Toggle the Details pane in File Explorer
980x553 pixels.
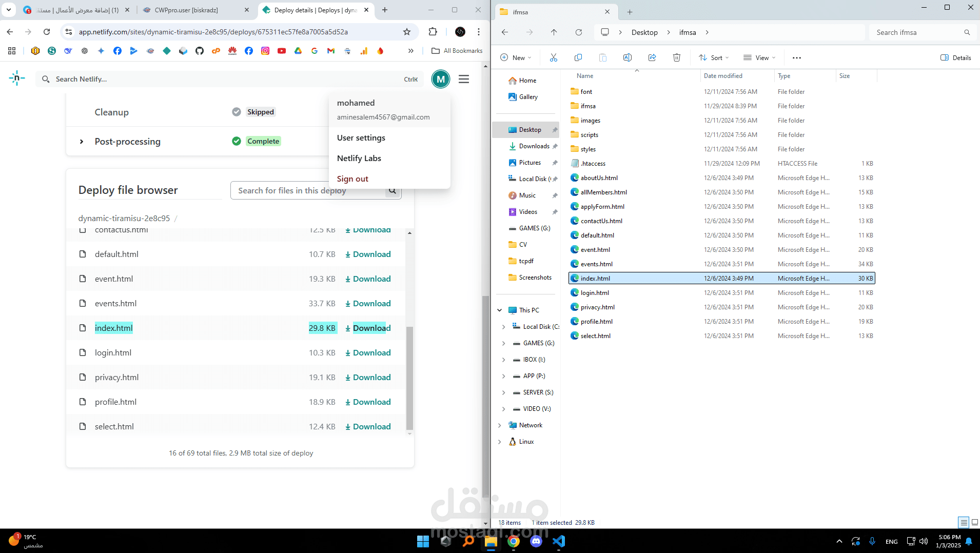pos(955,57)
